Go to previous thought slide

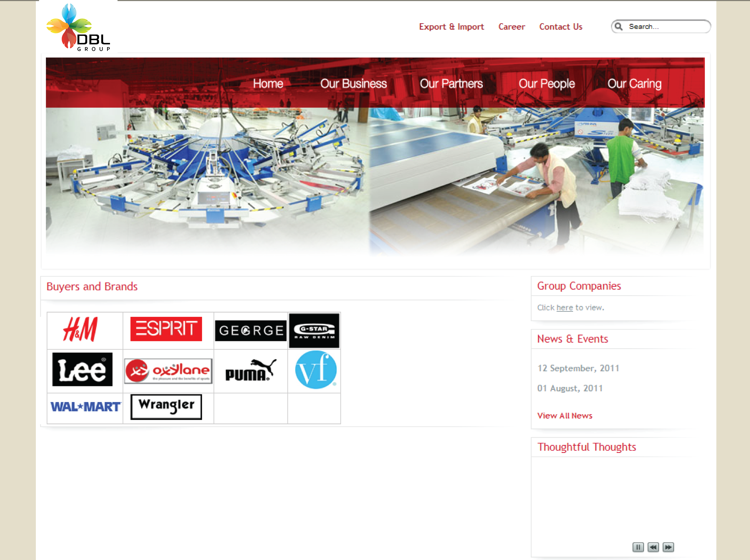click(653, 547)
